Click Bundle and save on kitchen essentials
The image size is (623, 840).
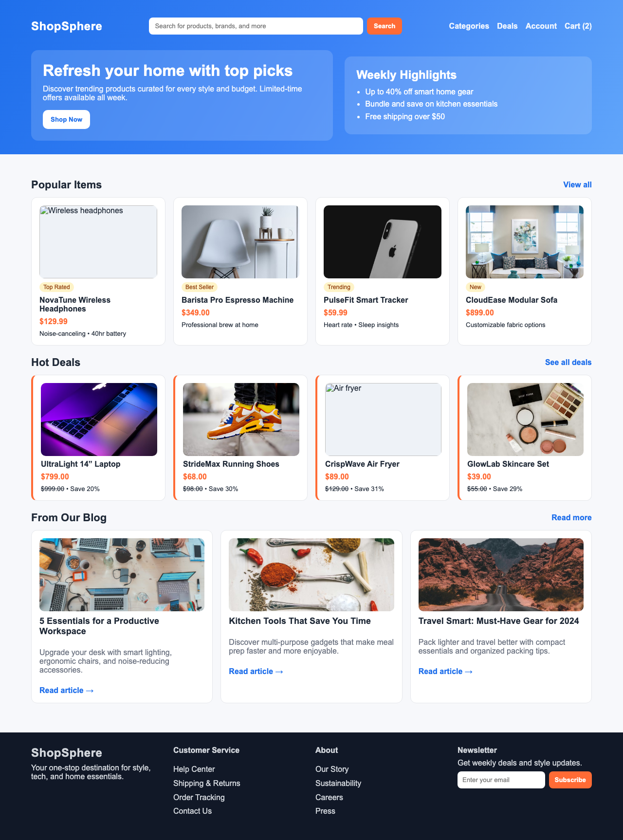431,104
